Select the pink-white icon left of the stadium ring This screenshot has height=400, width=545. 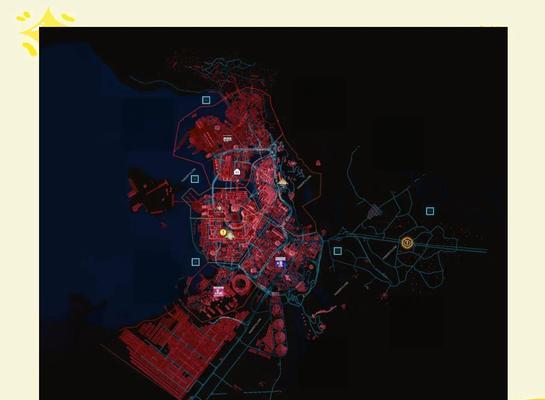pos(218,292)
